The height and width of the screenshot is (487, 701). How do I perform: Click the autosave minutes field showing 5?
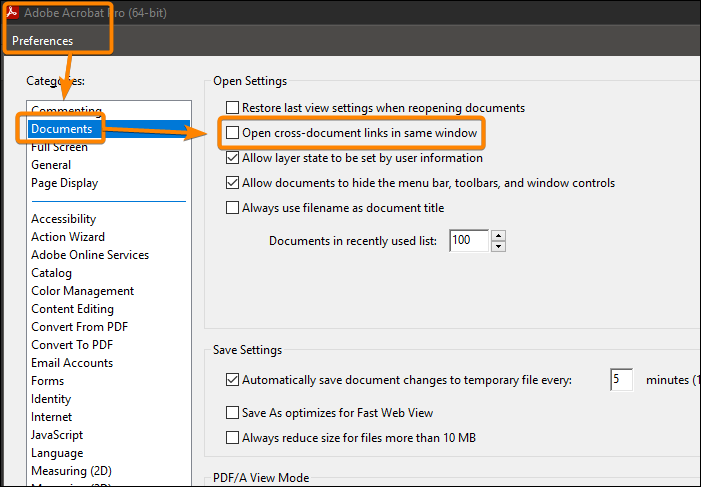coord(621,380)
